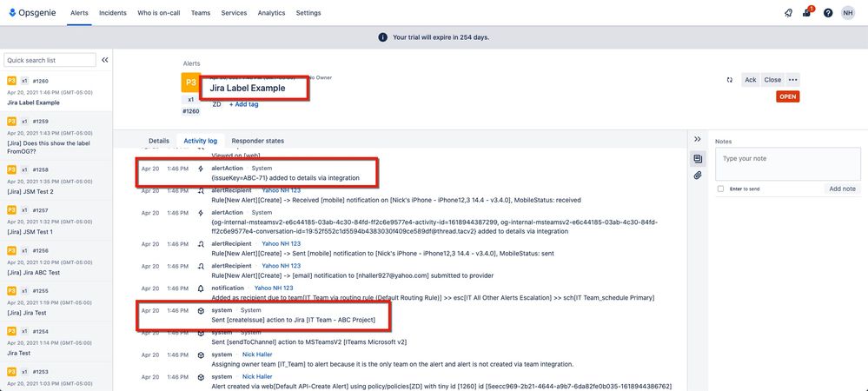Screen dimensions: 868x391
Task: Click the lightning icon for og-internal-msteamsv2 entry
Action: click(201, 213)
